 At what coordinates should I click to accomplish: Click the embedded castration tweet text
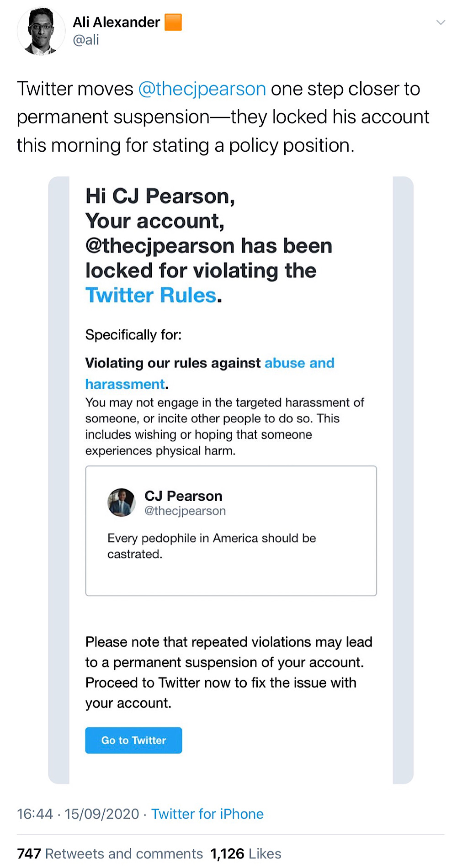(x=212, y=546)
